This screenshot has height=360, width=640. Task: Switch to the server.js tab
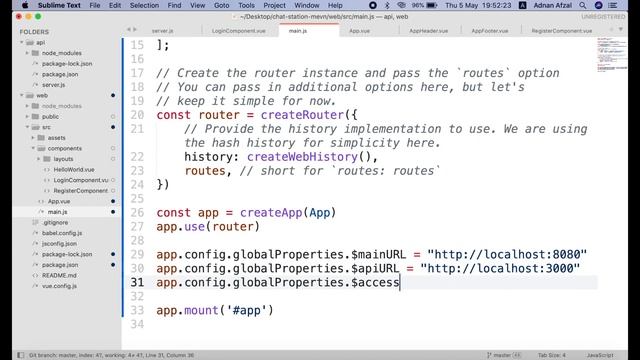click(x=162, y=31)
